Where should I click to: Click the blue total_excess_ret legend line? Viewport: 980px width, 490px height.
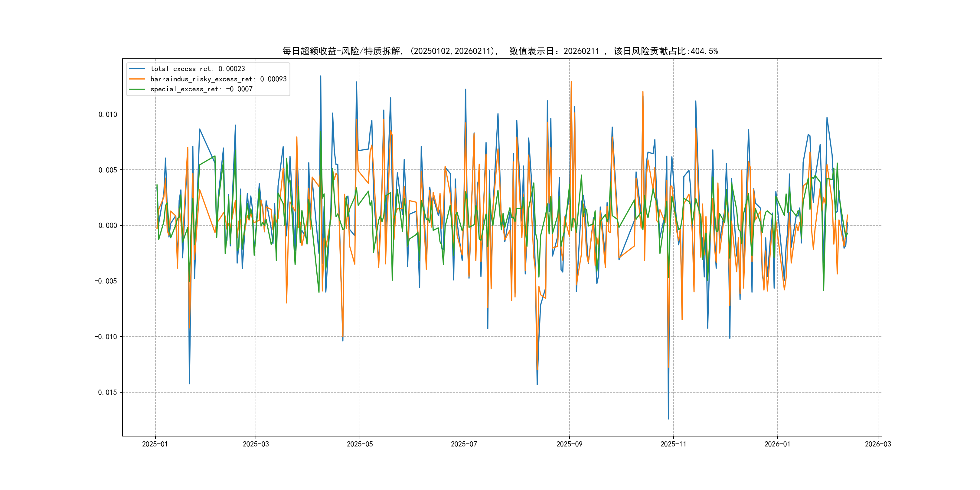point(137,69)
